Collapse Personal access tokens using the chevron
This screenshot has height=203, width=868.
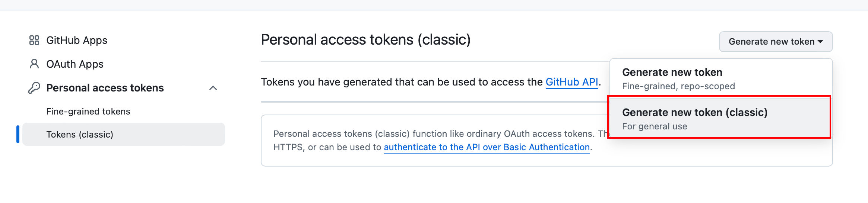pos(213,88)
